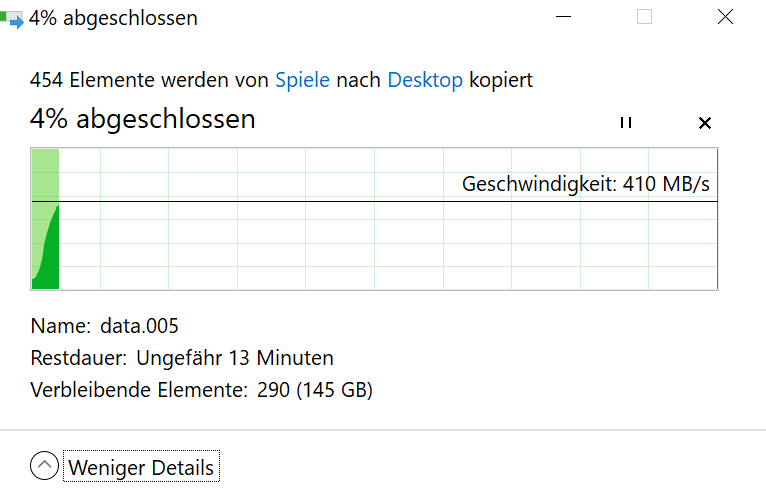Close the copy progress window
Viewport: 766px width, 495px height.
coord(725,17)
